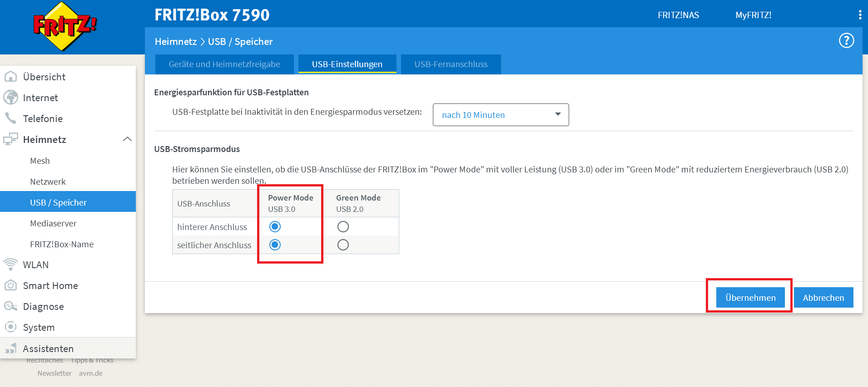Click the 'hinterer Anschluss' row label

[x=212, y=227]
